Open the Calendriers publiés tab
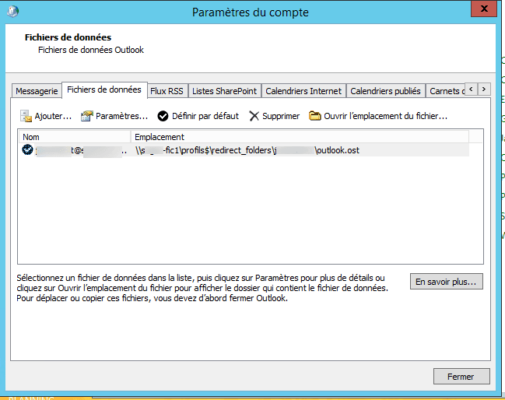Viewport: 505px width, 400px height. (385, 91)
